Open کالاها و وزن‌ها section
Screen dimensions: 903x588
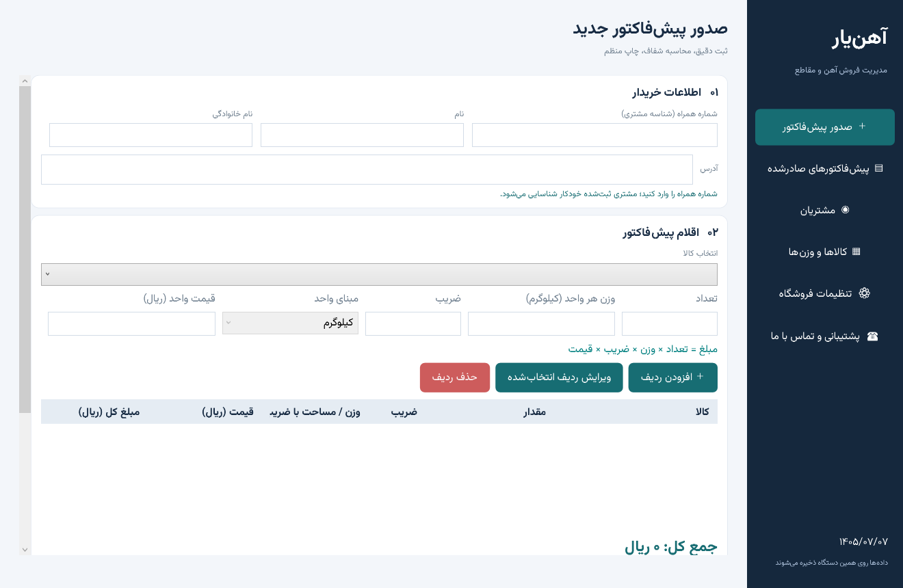[x=825, y=252]
